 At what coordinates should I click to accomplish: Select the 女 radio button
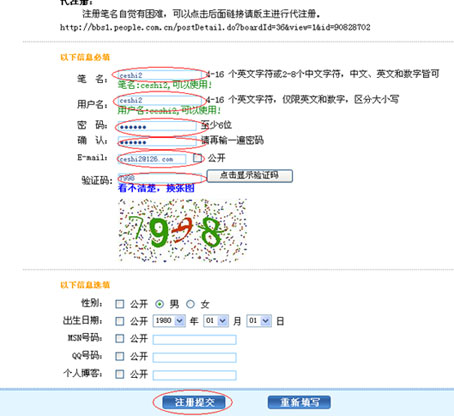(190, 304)
